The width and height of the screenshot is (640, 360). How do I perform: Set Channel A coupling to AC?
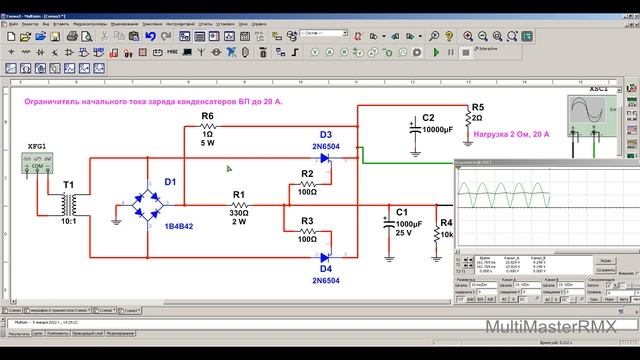505,300
